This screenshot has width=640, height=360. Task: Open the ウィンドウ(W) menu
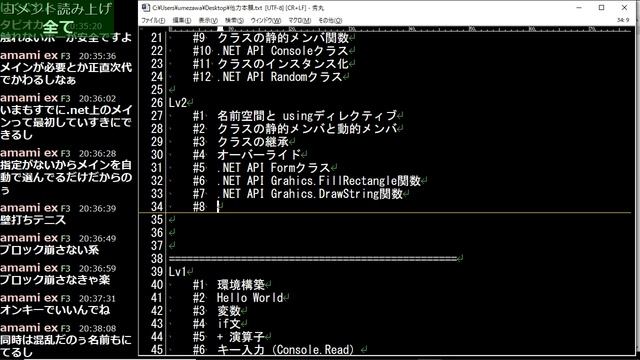(x=265, y=20)
